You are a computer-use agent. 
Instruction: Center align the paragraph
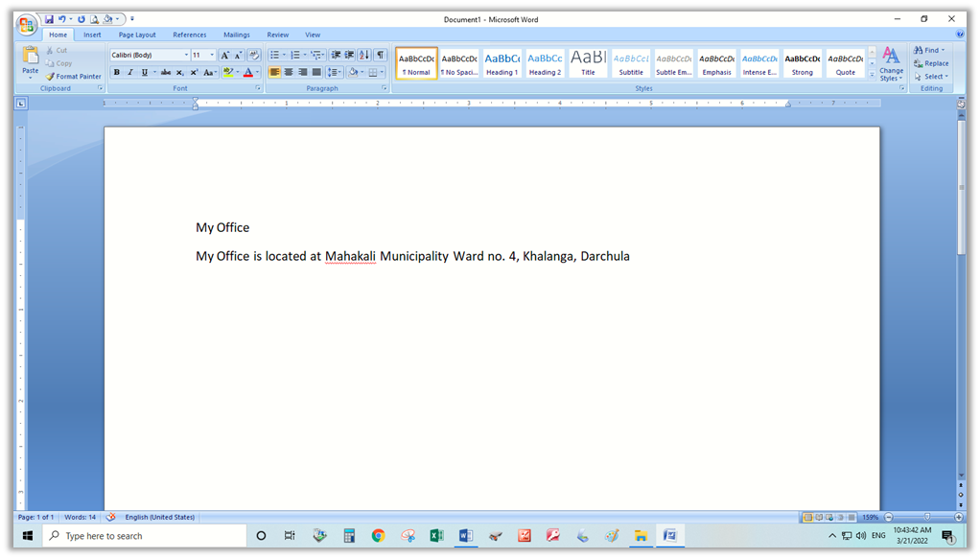click(289, 73)
